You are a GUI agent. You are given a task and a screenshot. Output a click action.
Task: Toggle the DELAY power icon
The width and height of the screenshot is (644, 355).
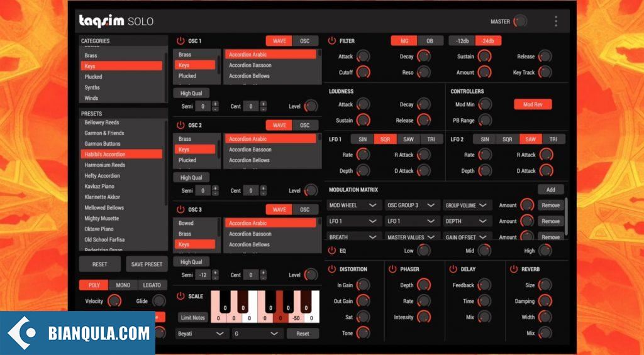453,269
